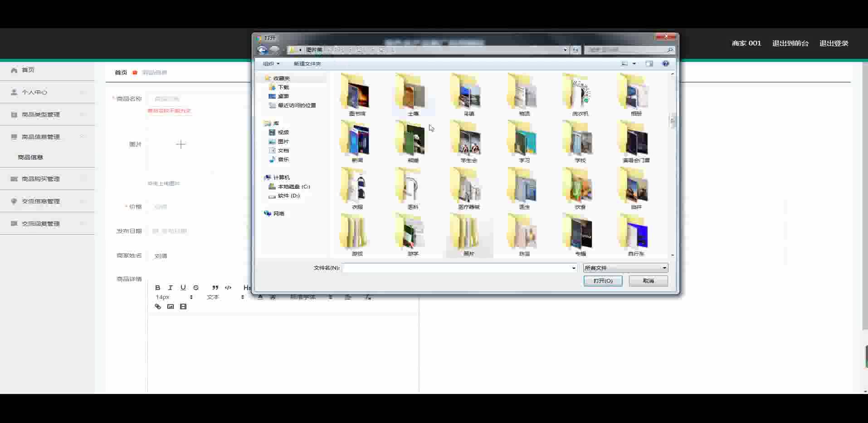Open the 图书馆 folder
The height and width of the screenshot is (423, 868).
tap(357, 95)
